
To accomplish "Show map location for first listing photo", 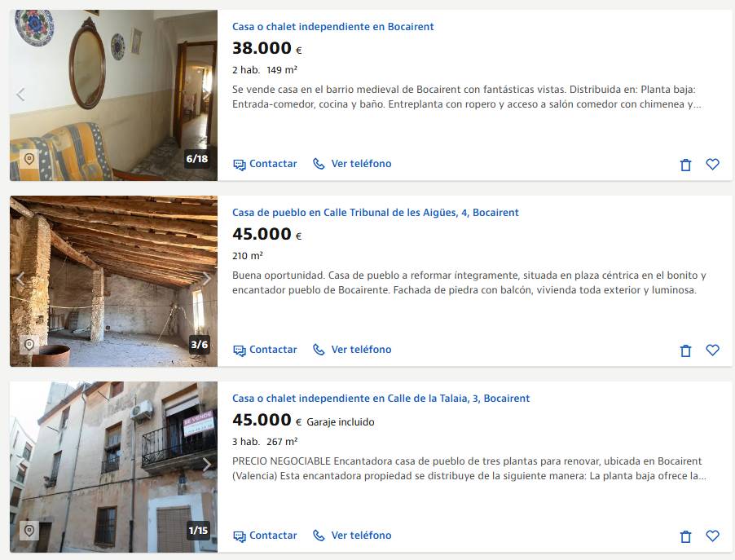I will click(29, 158).
